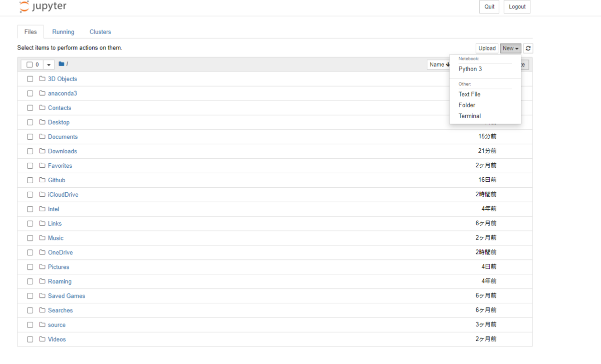Click the refresh file list icon
This screenshot has width=601, height=364.
528,49
